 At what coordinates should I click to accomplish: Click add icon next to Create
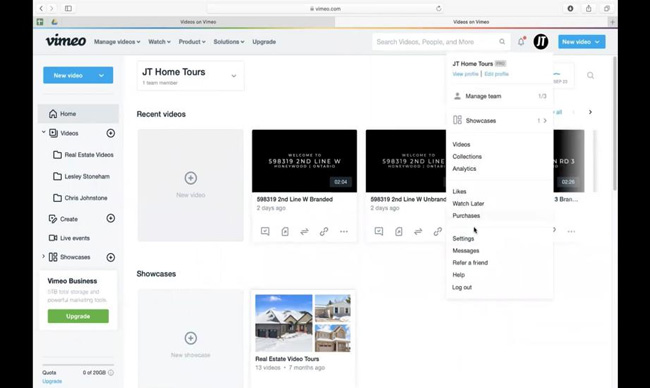pos(111,218)
